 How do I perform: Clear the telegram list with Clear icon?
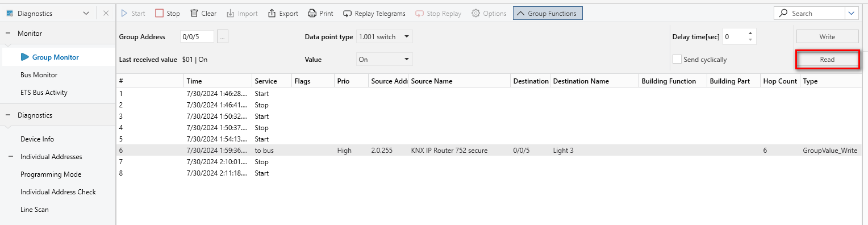(x=194, y=13)
